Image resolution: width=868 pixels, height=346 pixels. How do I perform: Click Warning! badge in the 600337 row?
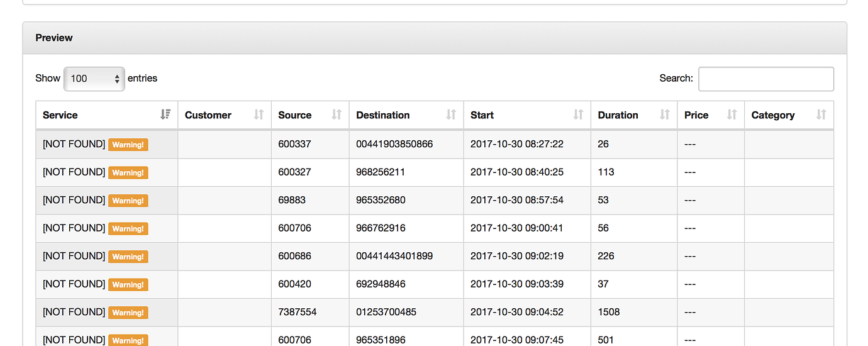click(x=128, y=145)
